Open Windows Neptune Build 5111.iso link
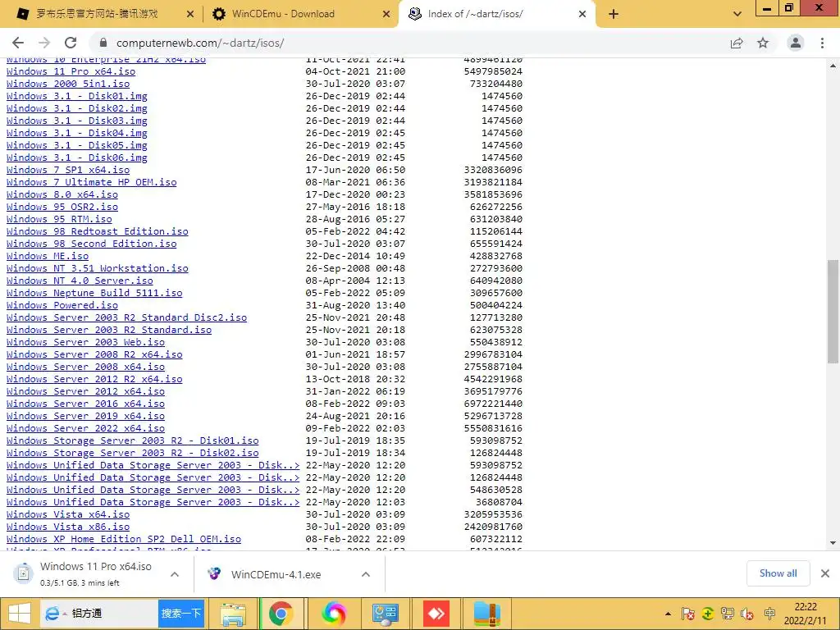840x630 pixels. tap(94, 293)
